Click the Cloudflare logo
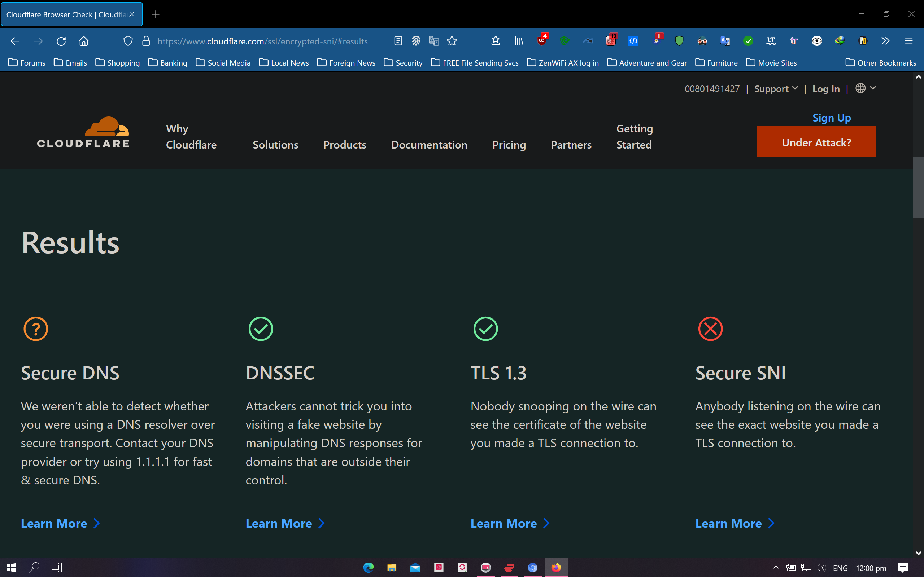This screenshot has height=577, width=924. 84,132
